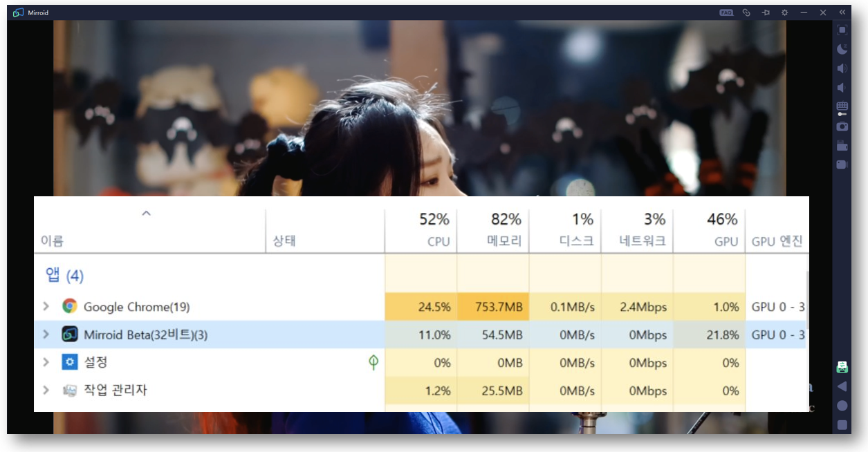
Task: Click the link connection icon in title bar
Action: click(x=746, y=12)
